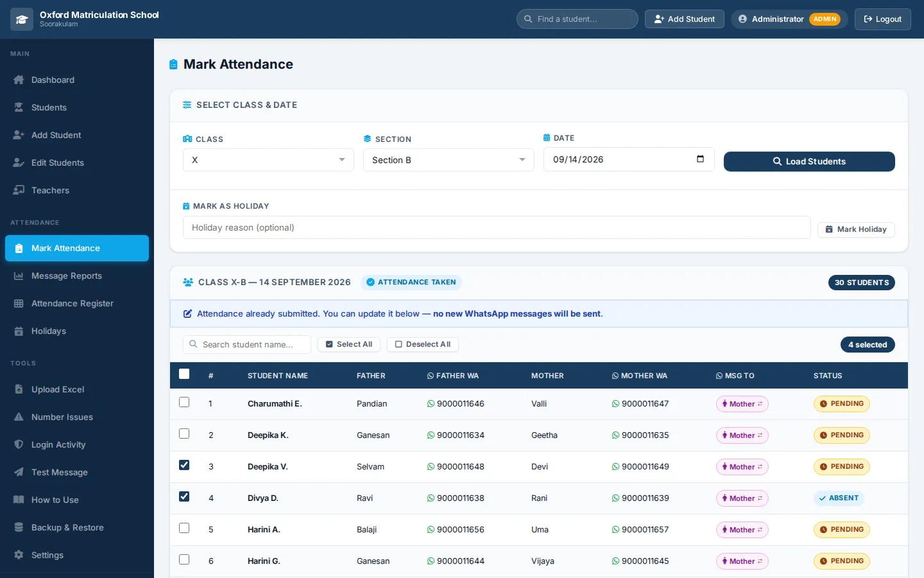This screenshot has width=924, height=578.
Task: Open Attendance Register page
Action: [x=77, y=303]
